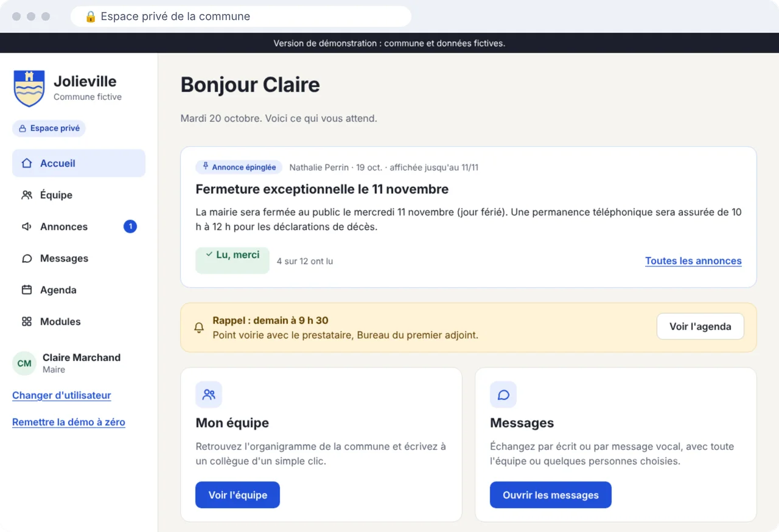Click the "Mardi 20 octobre" date line
Screen dimensions: 779x532
279,118
